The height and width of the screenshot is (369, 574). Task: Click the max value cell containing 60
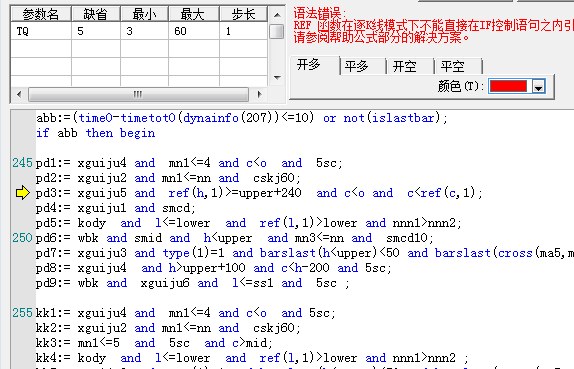pyautogui.click(x=194, y=31)
